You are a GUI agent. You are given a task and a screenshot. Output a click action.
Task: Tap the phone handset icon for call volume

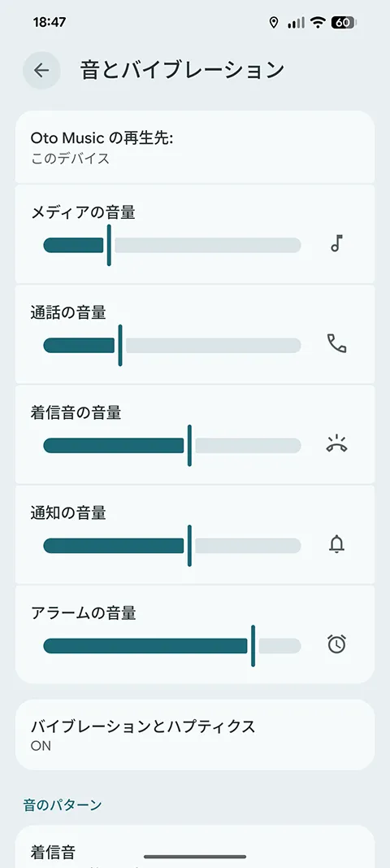[337, 344]
